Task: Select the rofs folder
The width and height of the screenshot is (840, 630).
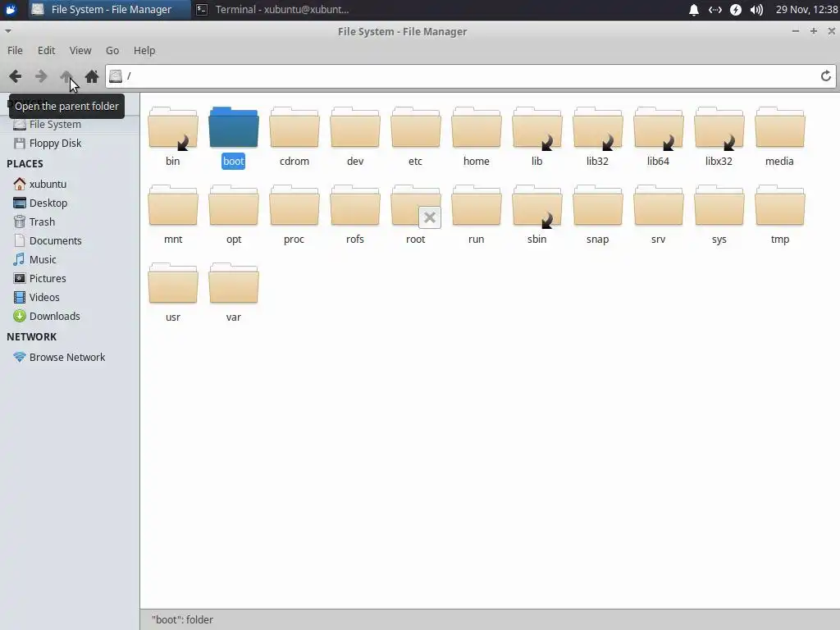Action: point(354,206)
